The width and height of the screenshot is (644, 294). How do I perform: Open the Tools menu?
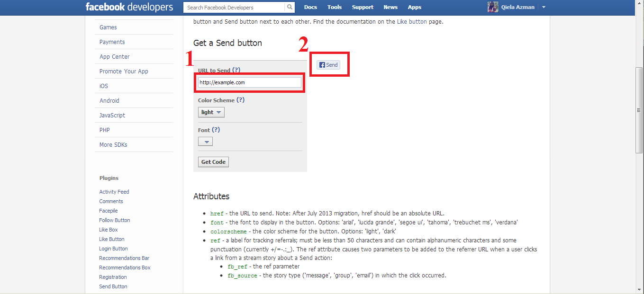point(334,7)
